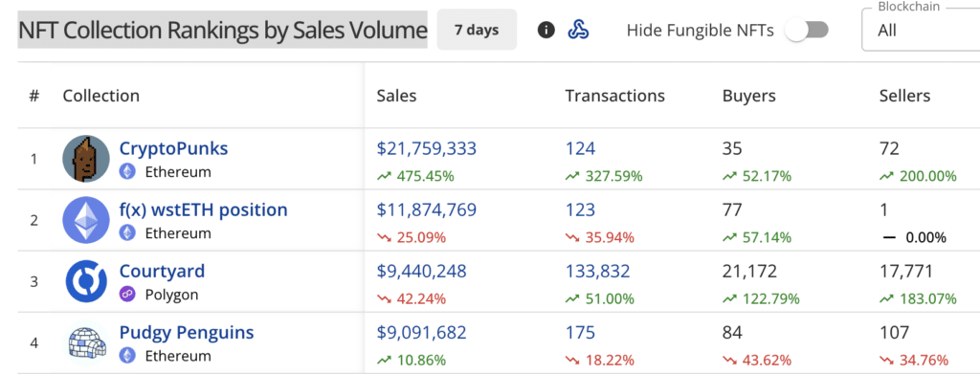Open the CryptoPunks avatar image

pyautogui.click(x=86, y=159)
